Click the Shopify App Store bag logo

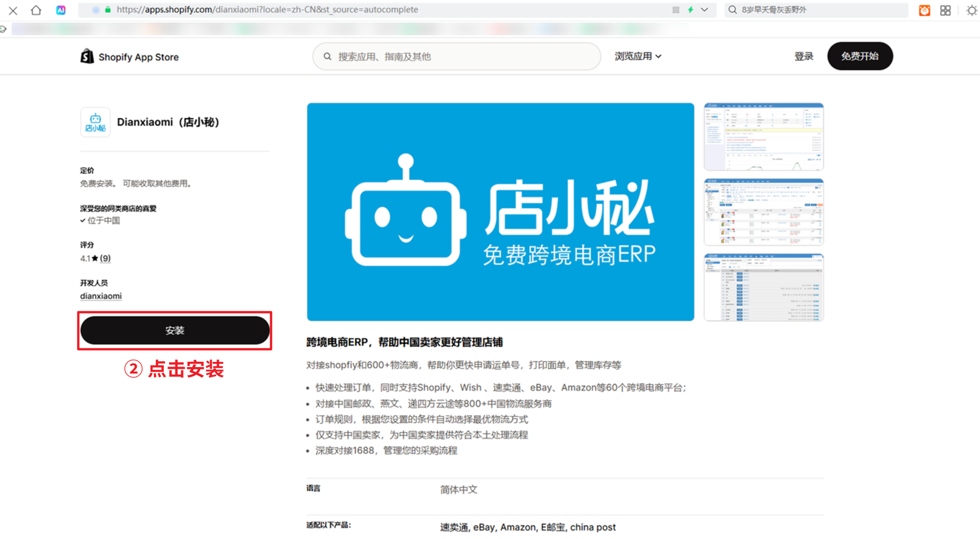pos(87,56)
